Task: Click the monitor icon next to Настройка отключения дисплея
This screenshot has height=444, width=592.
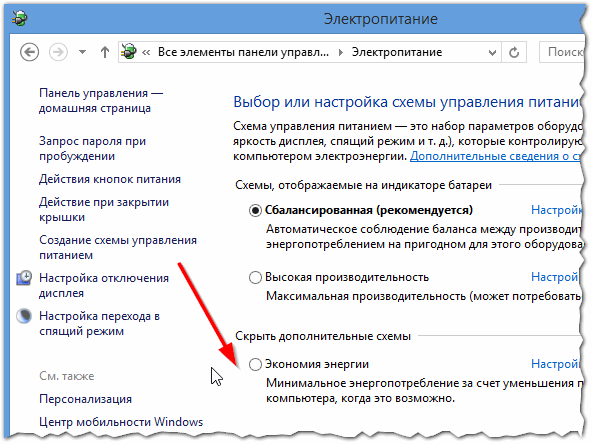Action: (25, 278)
